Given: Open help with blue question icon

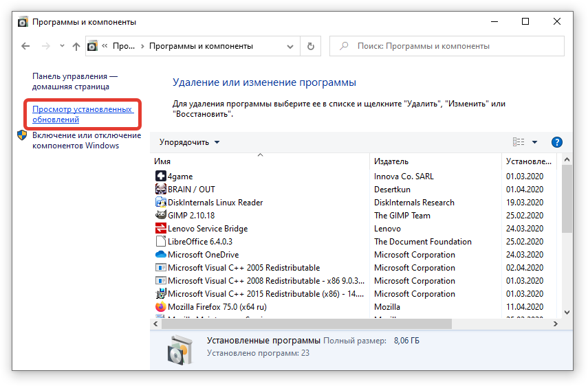Looking at the screenshot, I should [557, 142].
